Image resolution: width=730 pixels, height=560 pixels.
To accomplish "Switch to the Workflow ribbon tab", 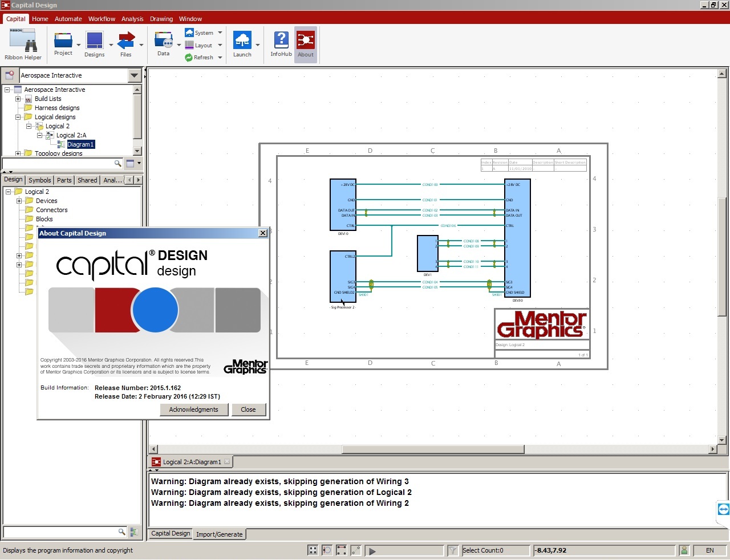I will point(102,19).
